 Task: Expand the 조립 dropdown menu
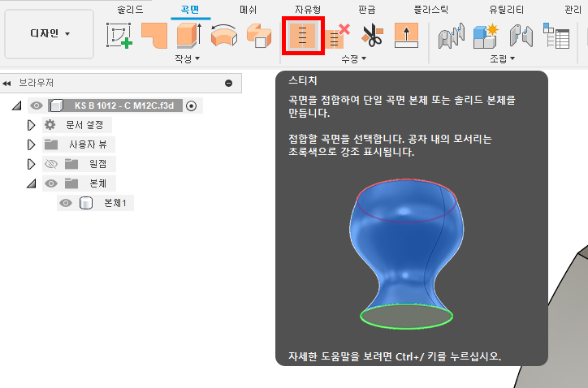pos(502,58)
